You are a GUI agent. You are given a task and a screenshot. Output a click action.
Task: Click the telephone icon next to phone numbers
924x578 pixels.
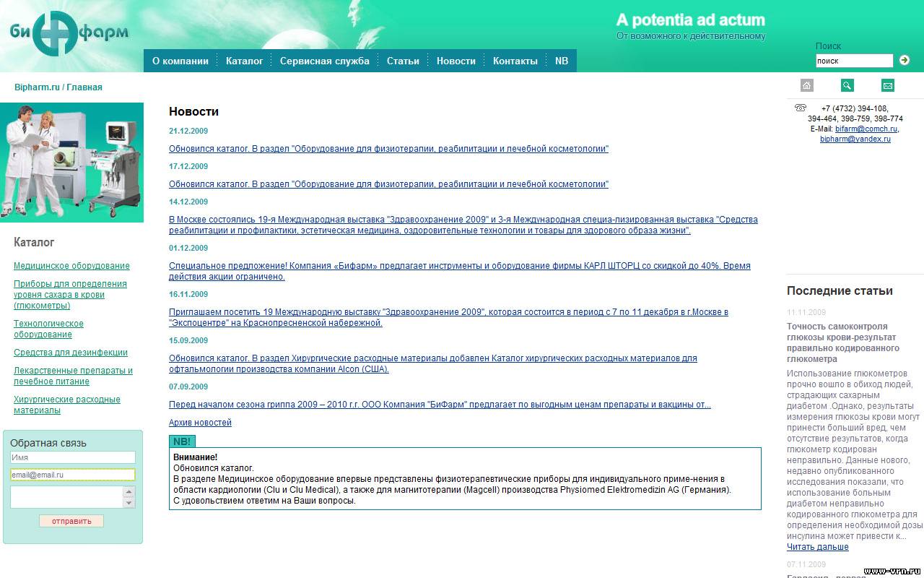tap(800, 108)
